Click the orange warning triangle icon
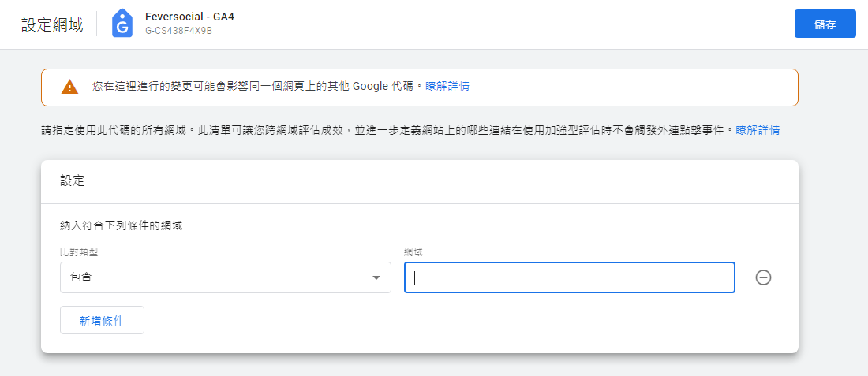The image size is (868, 376). [x=70, y=87]
